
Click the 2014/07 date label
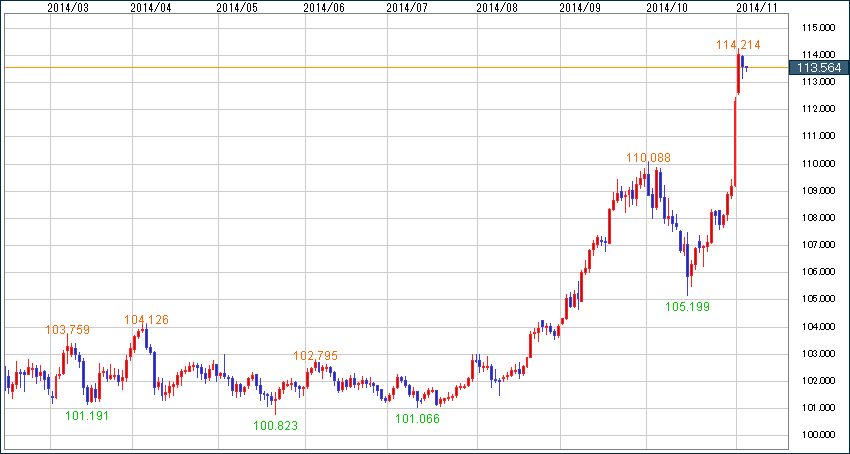[x=407, y=8]
